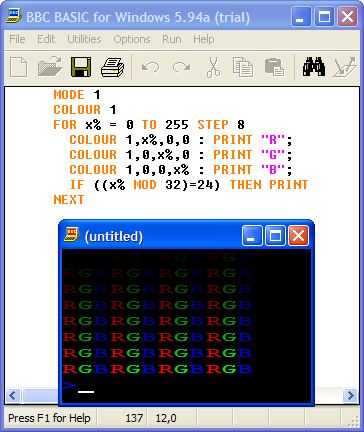364x432 pixels.
Task: Copy selection with the copy icon
Action: [243, 67]
